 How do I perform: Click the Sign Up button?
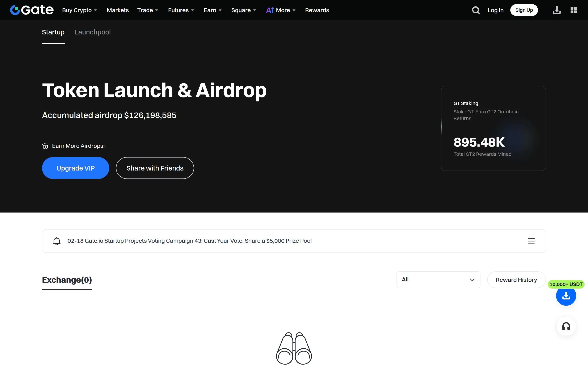point(524,10)
